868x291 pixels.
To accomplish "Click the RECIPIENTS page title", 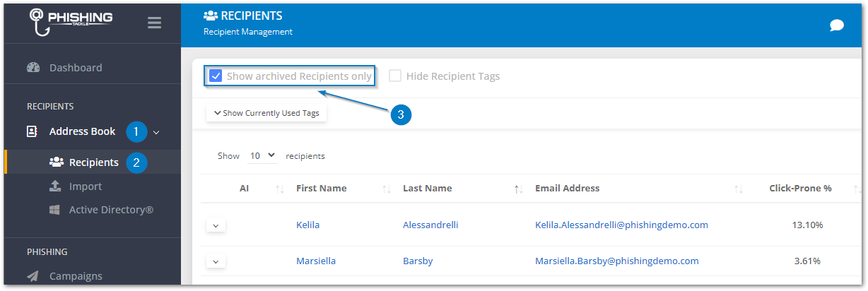I will click(x=252, y=16).
